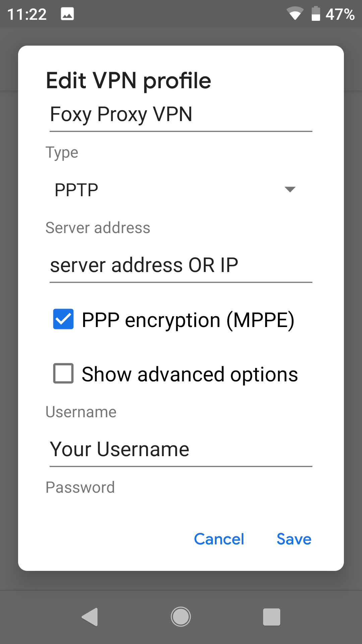Save the VPN profile

coord(294,539)
